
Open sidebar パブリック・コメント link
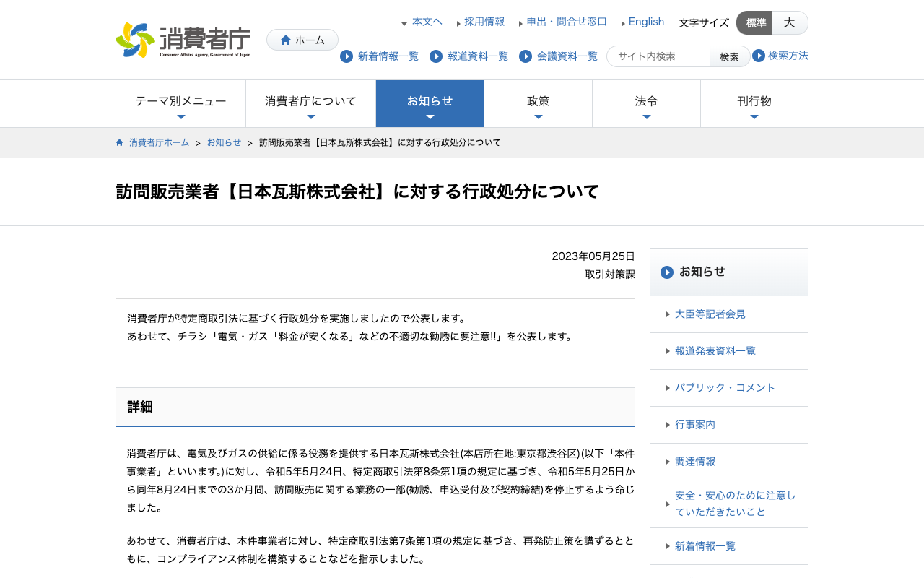point(725,388)
